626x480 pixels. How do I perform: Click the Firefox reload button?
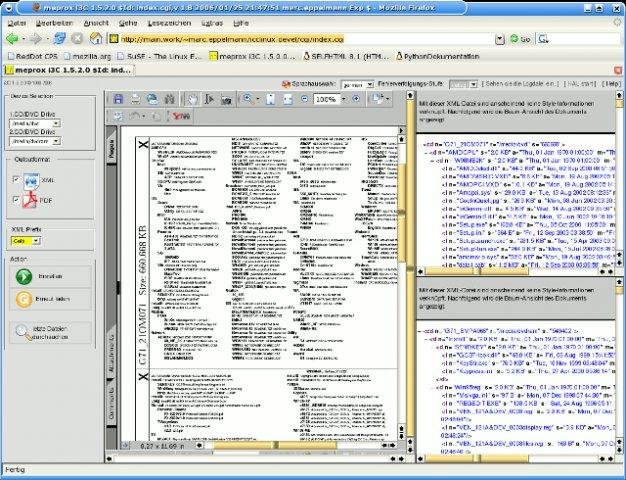point(58,38)
